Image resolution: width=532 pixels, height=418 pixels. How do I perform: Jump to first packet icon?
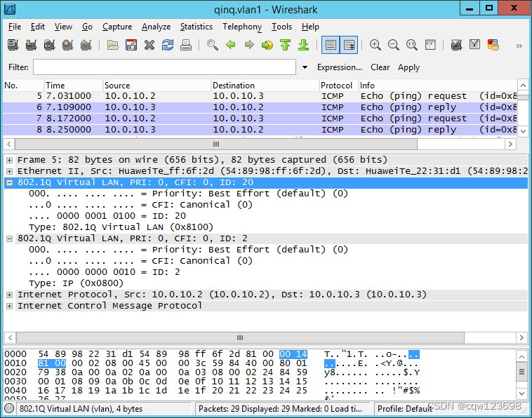click(286, 45)
